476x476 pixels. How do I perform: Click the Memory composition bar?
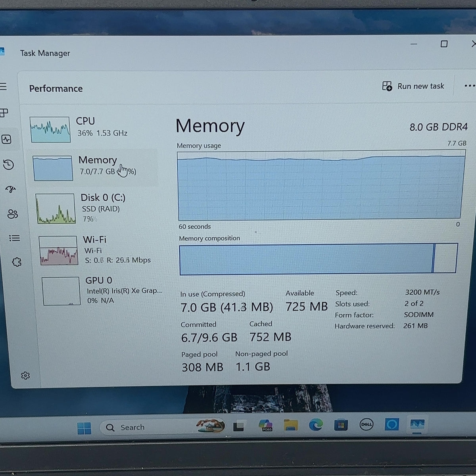pyautogui.click(x=319, y=259)
